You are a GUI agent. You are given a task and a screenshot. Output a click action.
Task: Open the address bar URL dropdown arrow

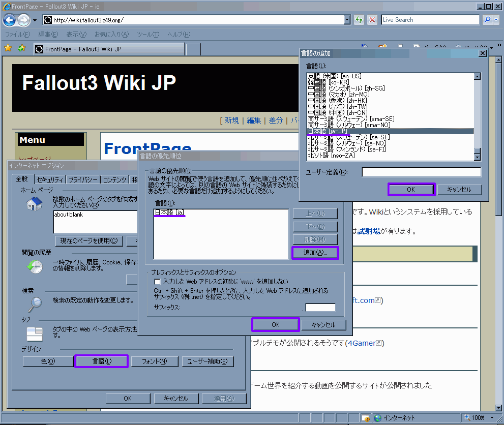tap(347, 20)
